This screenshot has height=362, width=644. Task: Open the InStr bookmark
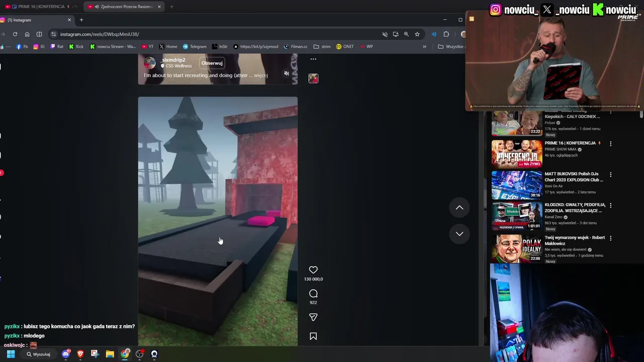pos(220,47)
